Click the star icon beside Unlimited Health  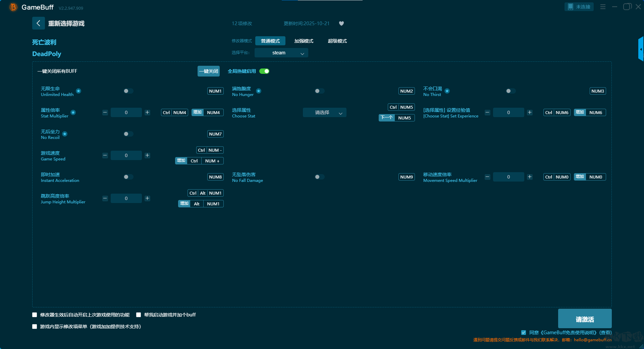tap(78, 91)
